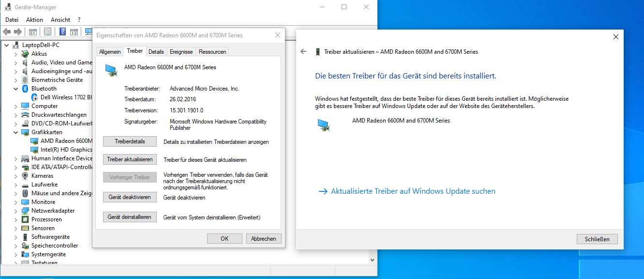Click Schließen in the driver update wizard
644x279 pixels.
click(x=597, y=239)
